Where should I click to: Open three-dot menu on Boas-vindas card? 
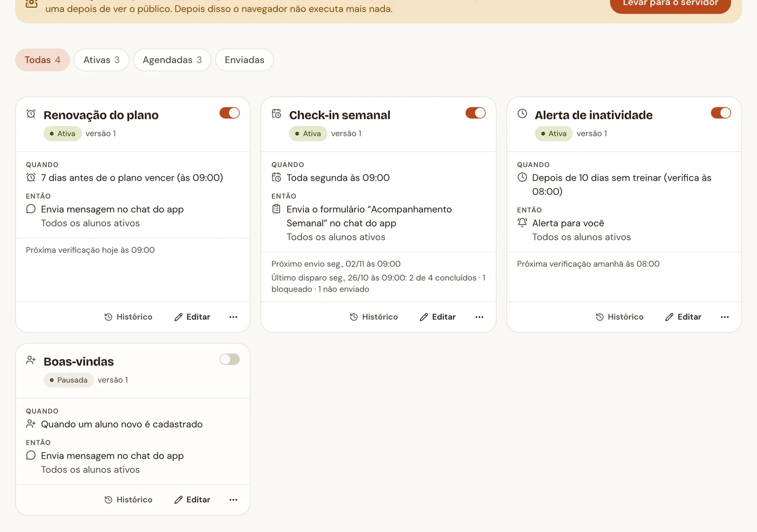click(x=233, y=500)
